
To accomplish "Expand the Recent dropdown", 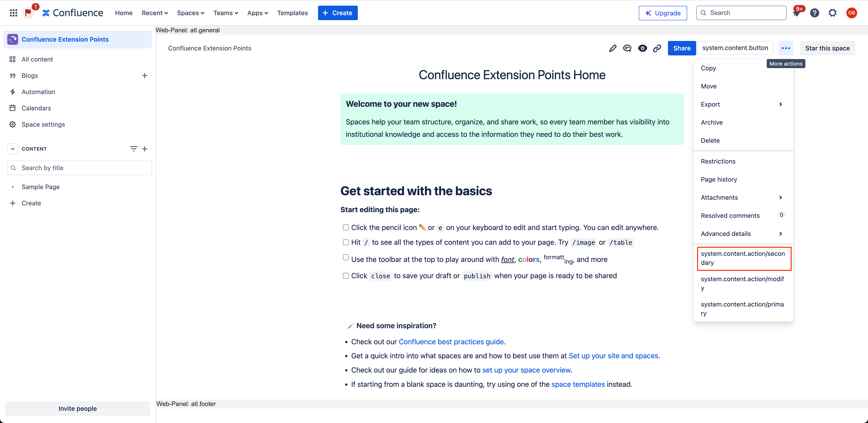I will [155, 13].
